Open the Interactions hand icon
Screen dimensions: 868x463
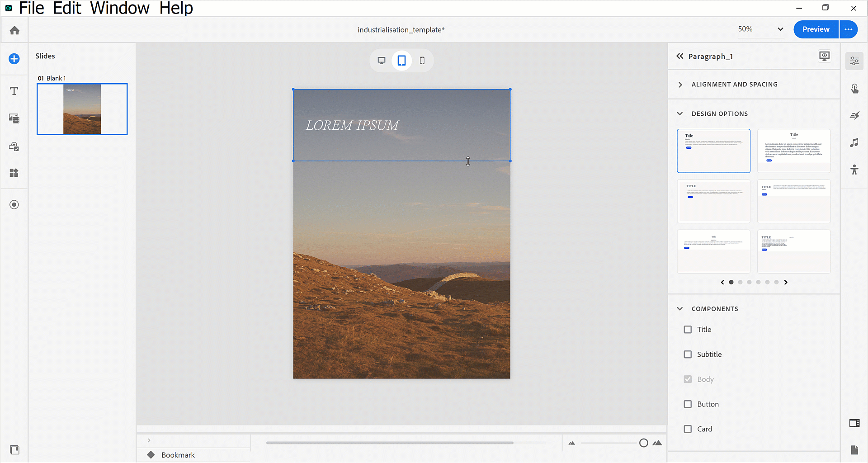(854, 89)
